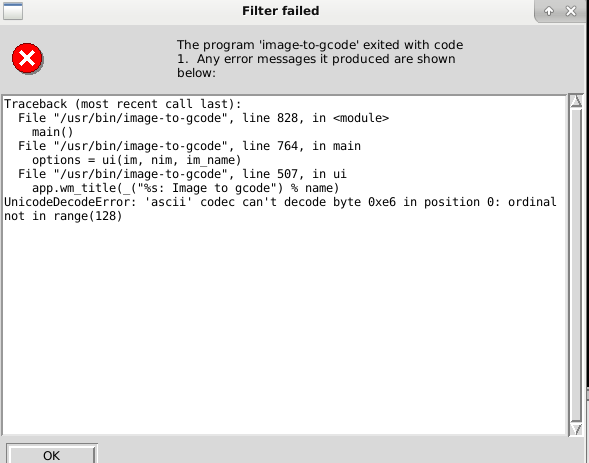Click the scrollbar down arrow

[576, 429]
